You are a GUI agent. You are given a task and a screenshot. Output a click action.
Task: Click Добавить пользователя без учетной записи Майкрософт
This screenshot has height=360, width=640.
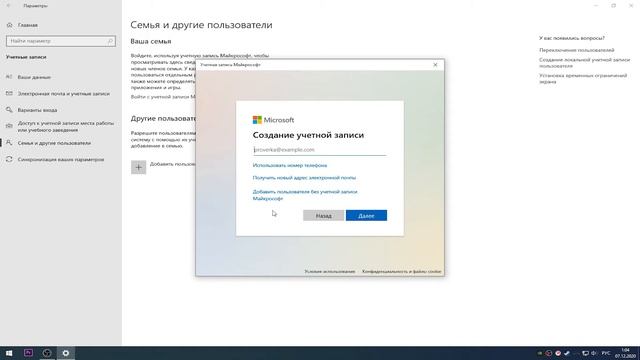(305, 195)
